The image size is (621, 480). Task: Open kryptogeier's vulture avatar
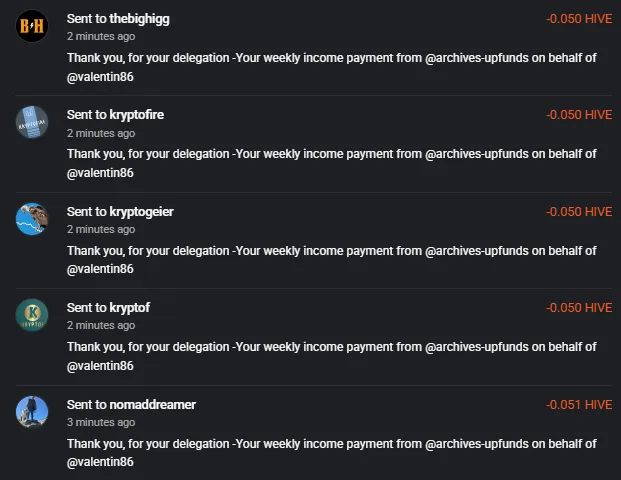tap(32, 219)
